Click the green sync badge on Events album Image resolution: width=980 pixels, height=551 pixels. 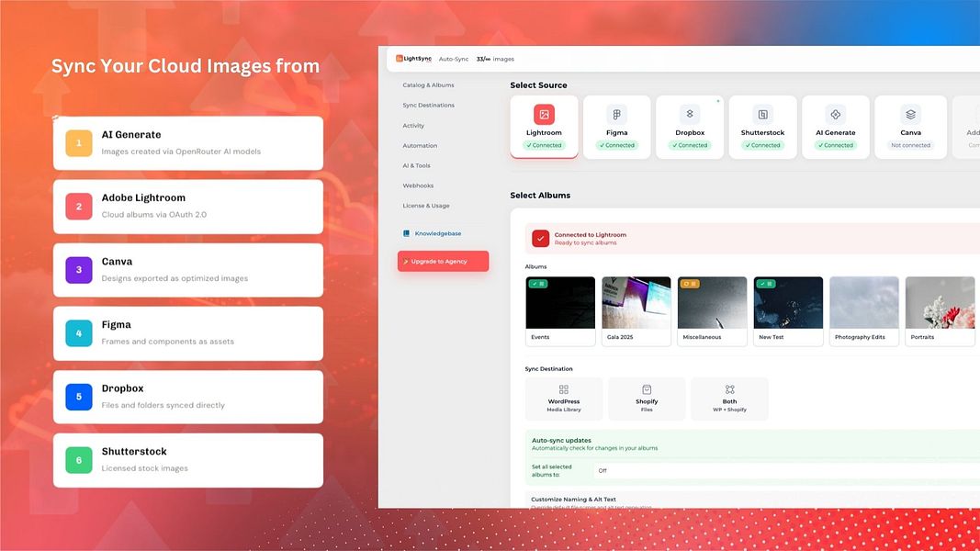(538, 284)
